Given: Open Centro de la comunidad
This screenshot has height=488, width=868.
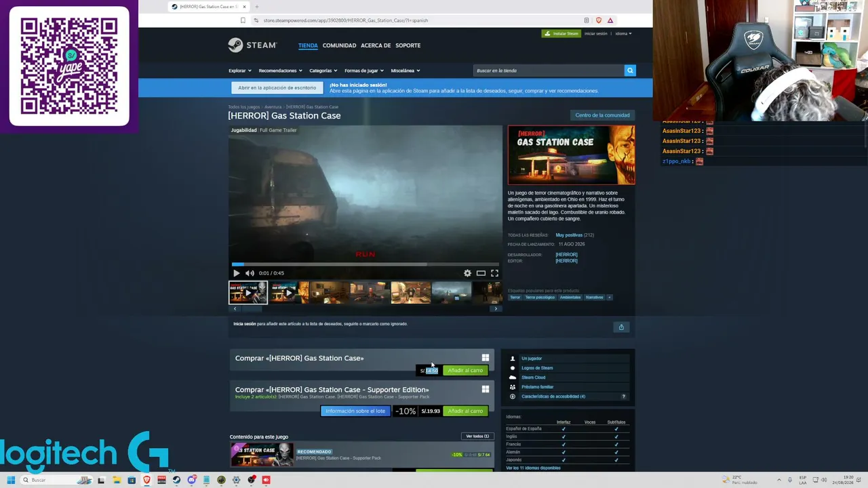Looking at the screenshot, I should 602,115.
